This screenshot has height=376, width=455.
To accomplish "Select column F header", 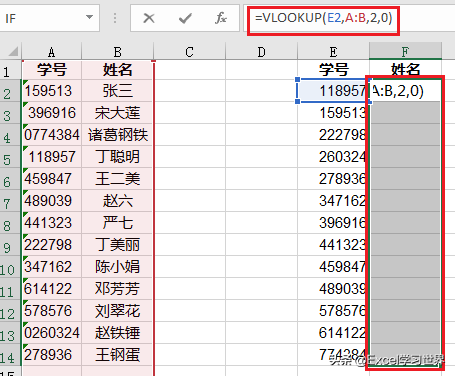I will pyautogui.click(x=405, y=52).
